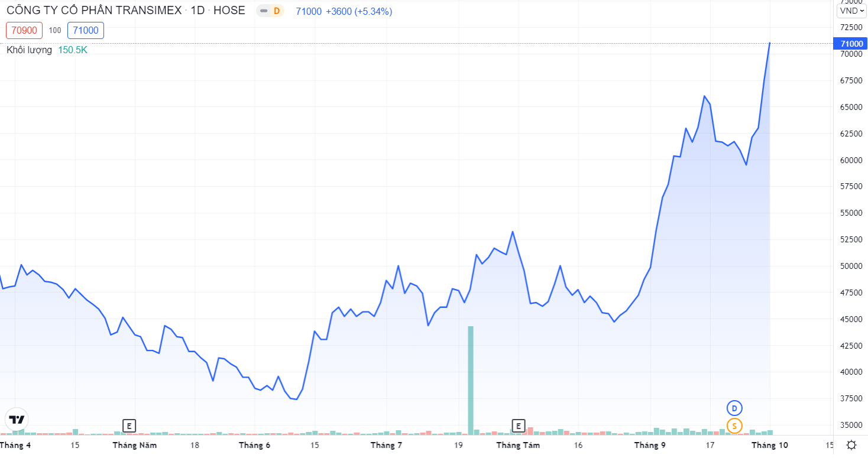Viewport: 868px width, 458px height.
Task: Open earnings E marker near Tháng Năm
Action: pyautogui.click(x=129, y=425)
